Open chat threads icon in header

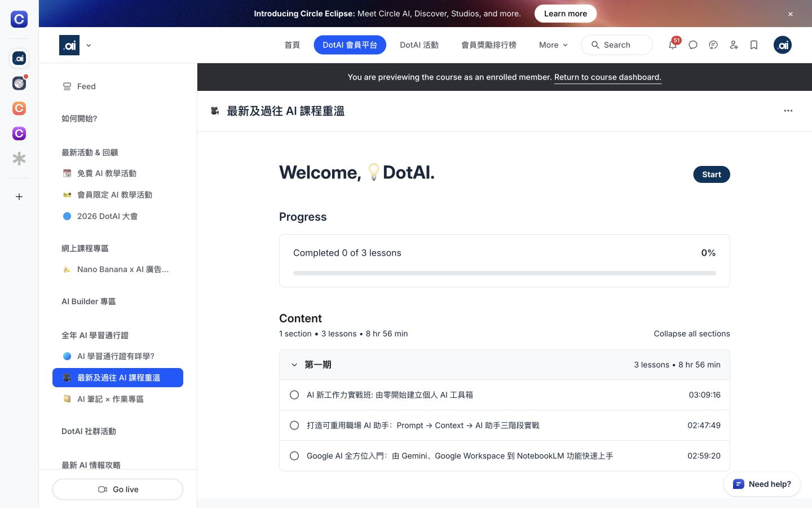tap(713, 45)
